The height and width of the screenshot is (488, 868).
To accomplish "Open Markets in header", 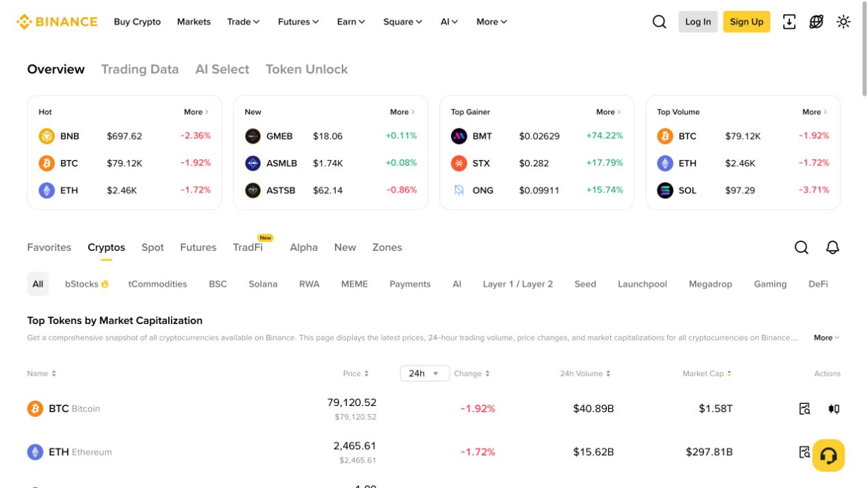I will coord(193,22).
